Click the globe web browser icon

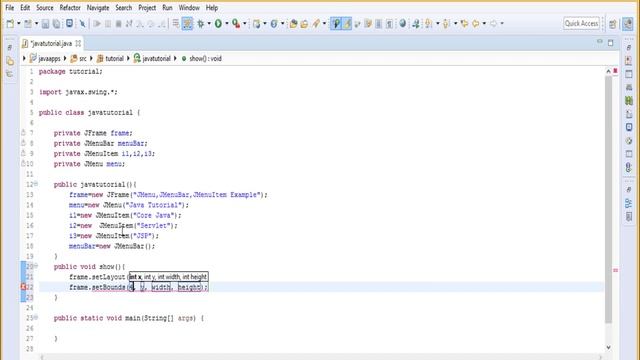[402, 24]
